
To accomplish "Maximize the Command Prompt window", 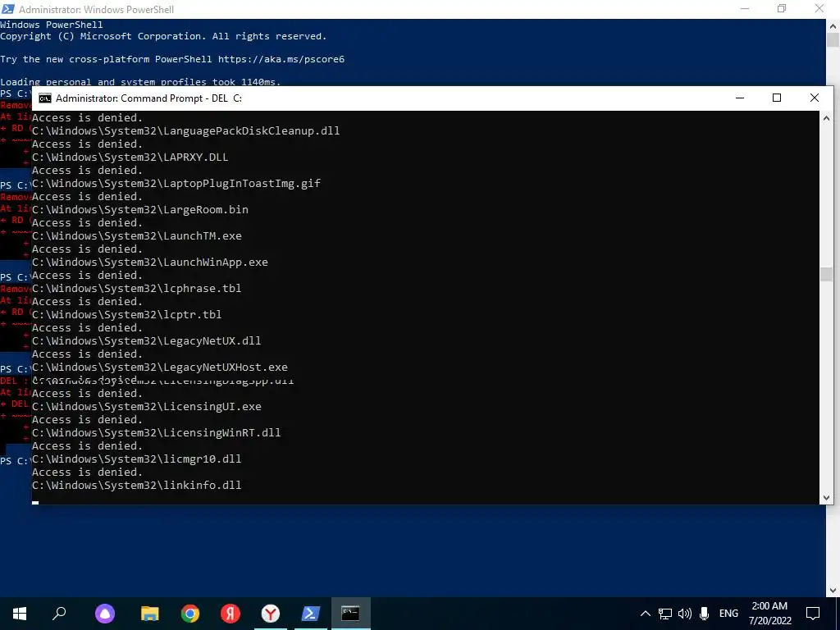I will (x=777, y=98).
